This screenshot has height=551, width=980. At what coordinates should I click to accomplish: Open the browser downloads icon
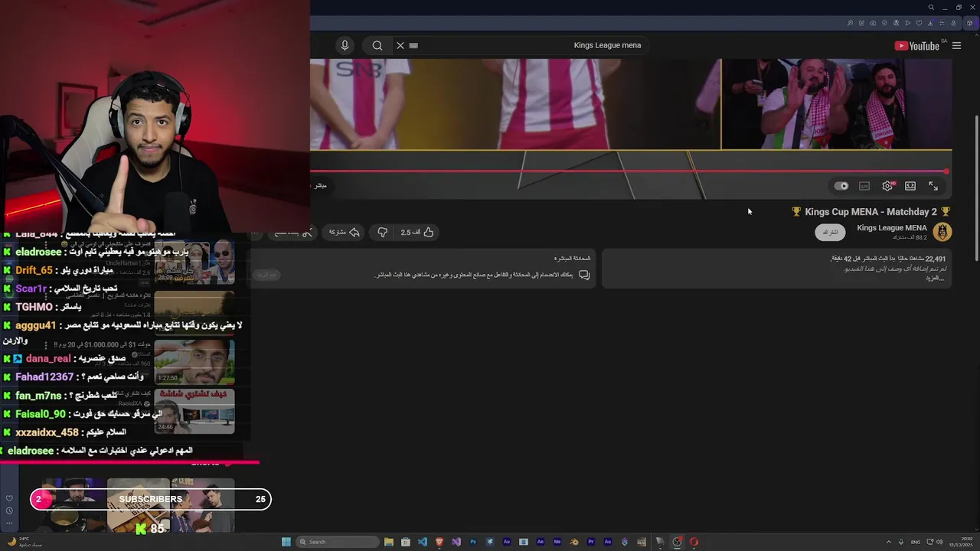[x=930, y=23]
